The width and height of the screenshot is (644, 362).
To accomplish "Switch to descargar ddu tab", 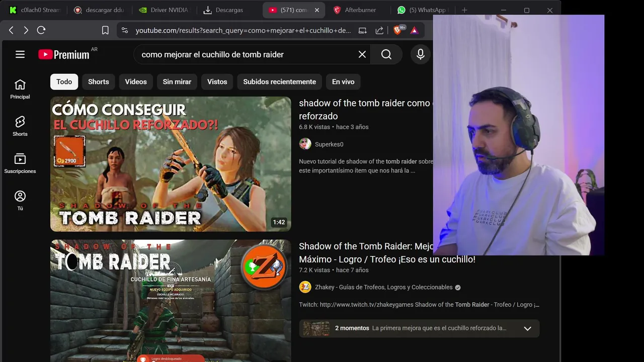I will (x=99, y=10).
